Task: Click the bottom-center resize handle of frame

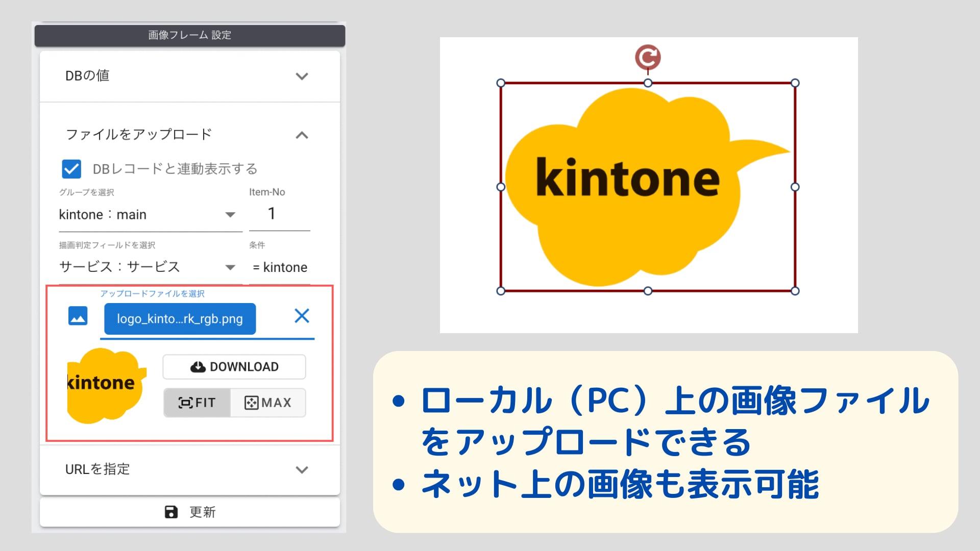Action: pos(648,291)
